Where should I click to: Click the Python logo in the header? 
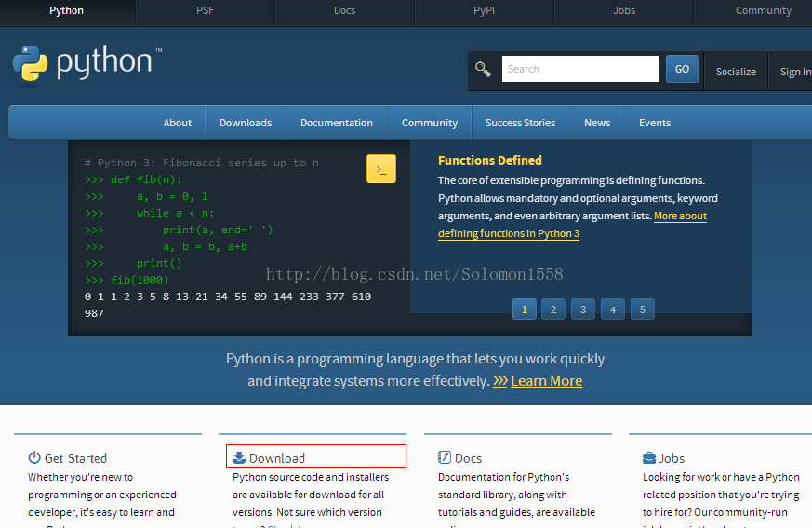(x=87, y=63)
